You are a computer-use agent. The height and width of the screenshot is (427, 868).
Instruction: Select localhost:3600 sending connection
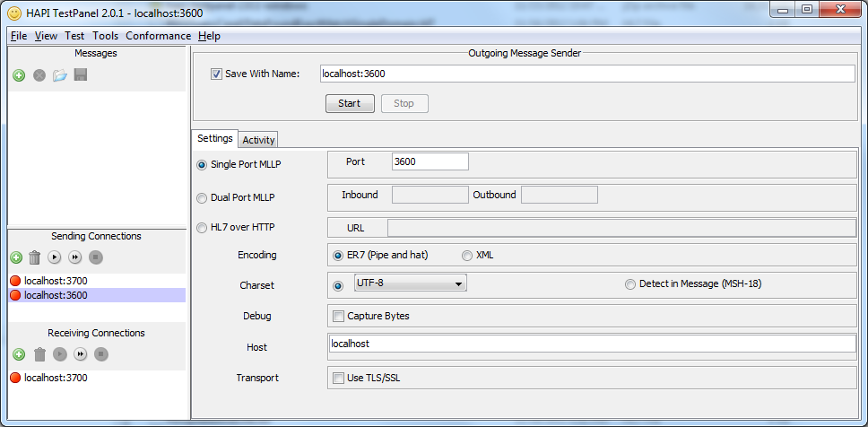click(x=97, y=295)
